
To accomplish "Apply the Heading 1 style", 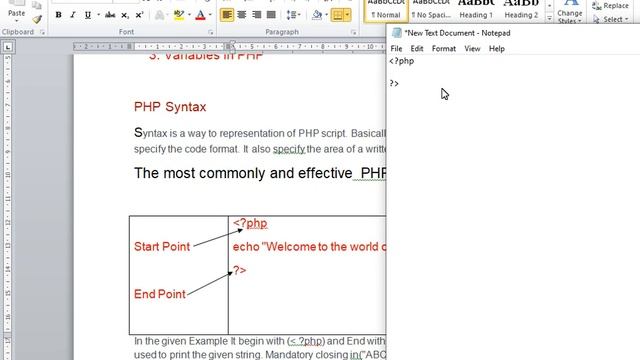I will click(x=476, y=11).
